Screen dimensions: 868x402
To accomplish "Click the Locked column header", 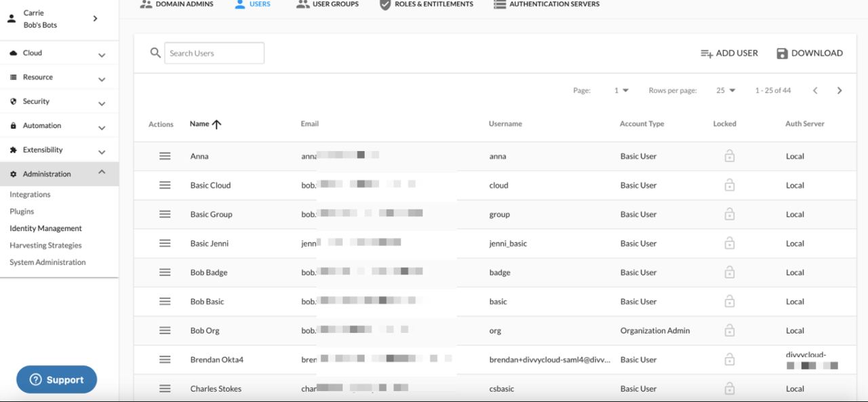I will 725,124.
